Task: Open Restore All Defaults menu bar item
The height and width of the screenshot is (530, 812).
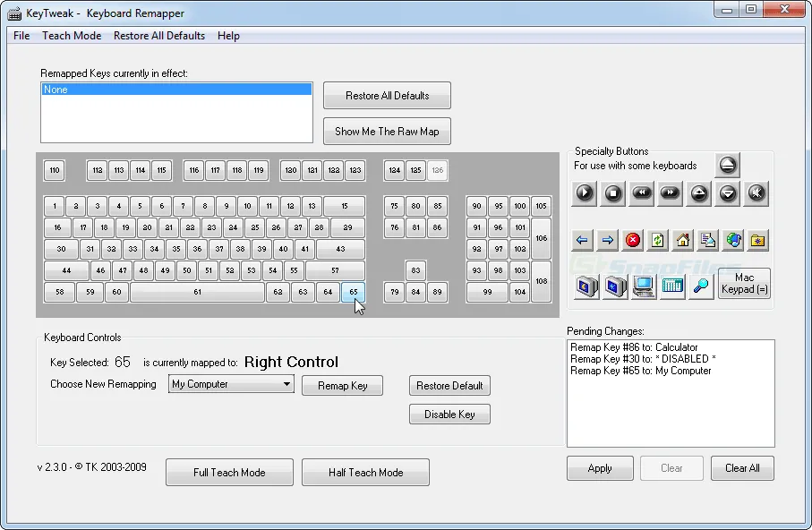Action: click(159, 36)
